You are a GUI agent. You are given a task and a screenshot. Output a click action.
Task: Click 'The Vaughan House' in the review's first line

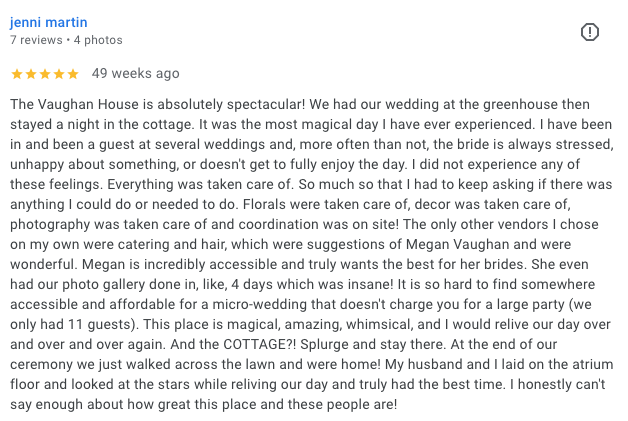[74, 104]
